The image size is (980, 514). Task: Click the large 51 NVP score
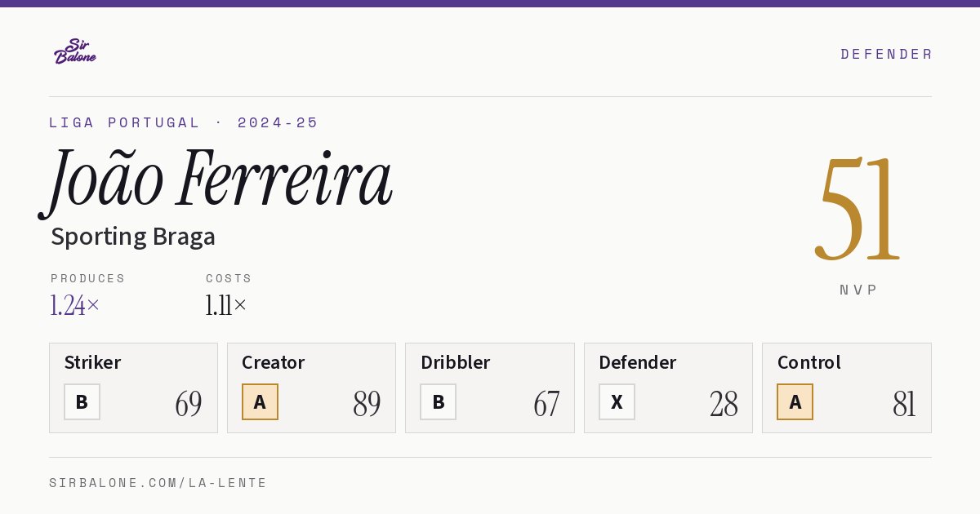coord(857,208)
